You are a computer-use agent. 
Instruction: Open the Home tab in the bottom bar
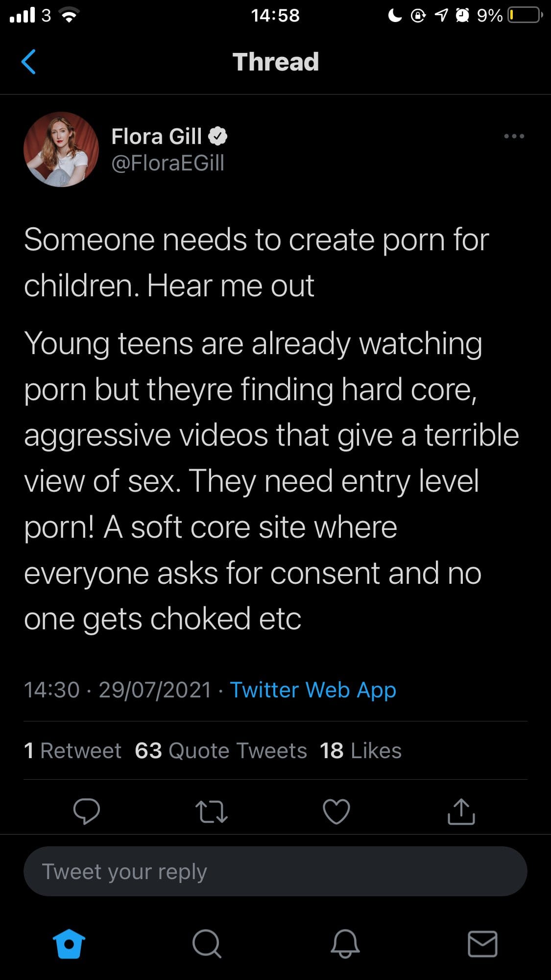point(69,943)
